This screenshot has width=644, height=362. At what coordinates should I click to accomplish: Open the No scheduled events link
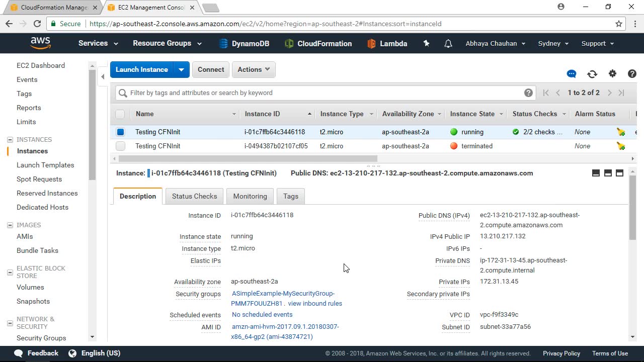click(262, 315)
